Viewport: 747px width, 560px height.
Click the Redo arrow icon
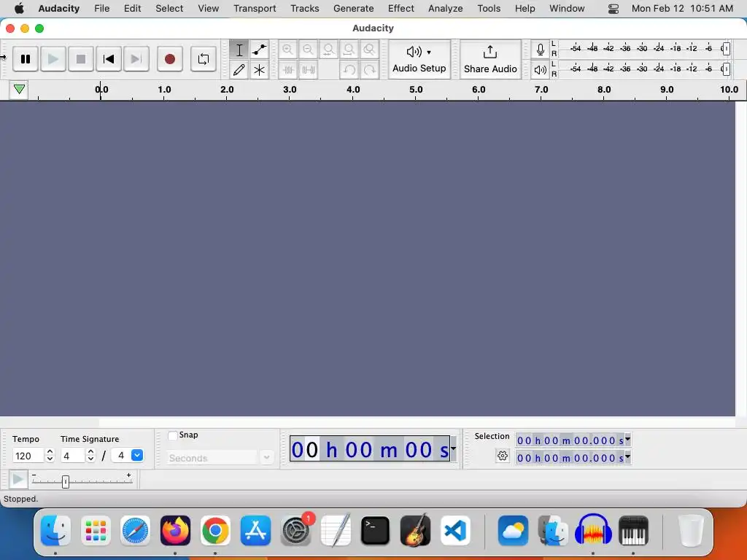369,70
